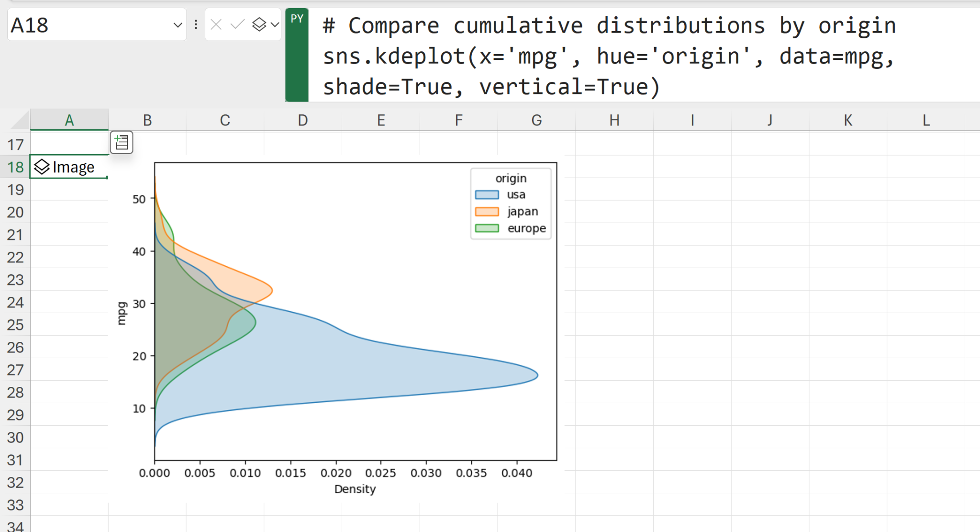The height and width of the screenshot is (532, 980).
Task: Open the Python output type dropdown chevron
Action: pos(275,24)
